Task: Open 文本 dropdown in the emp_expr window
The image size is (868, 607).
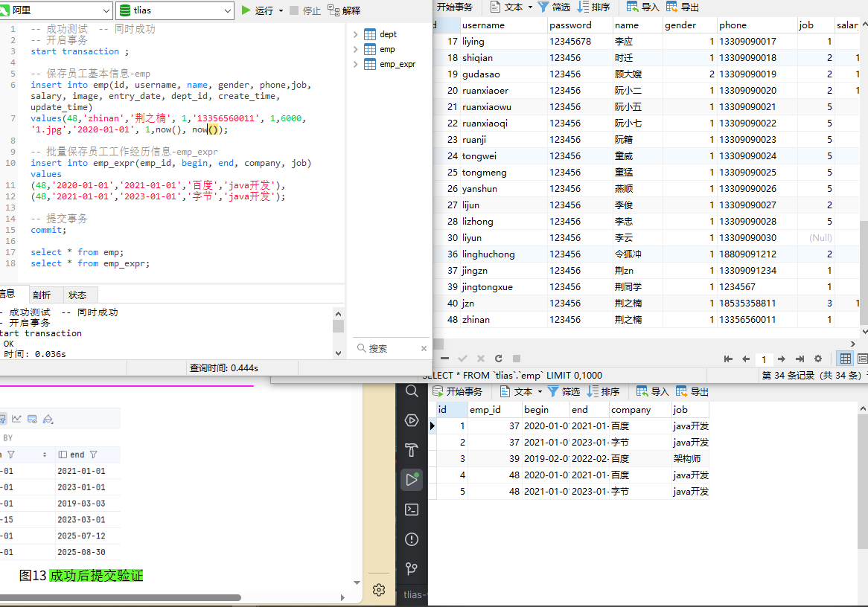Action: click(x=521, y=392)
